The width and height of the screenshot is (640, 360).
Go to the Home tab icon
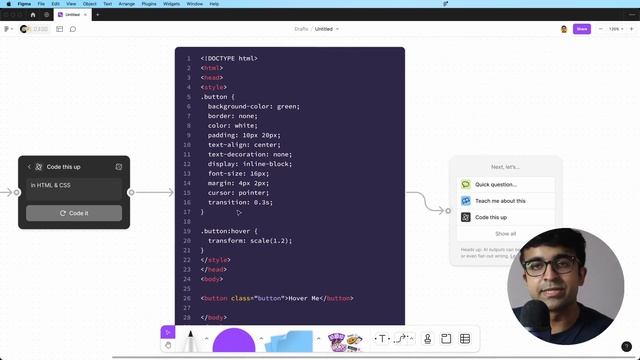coord(33,15)
